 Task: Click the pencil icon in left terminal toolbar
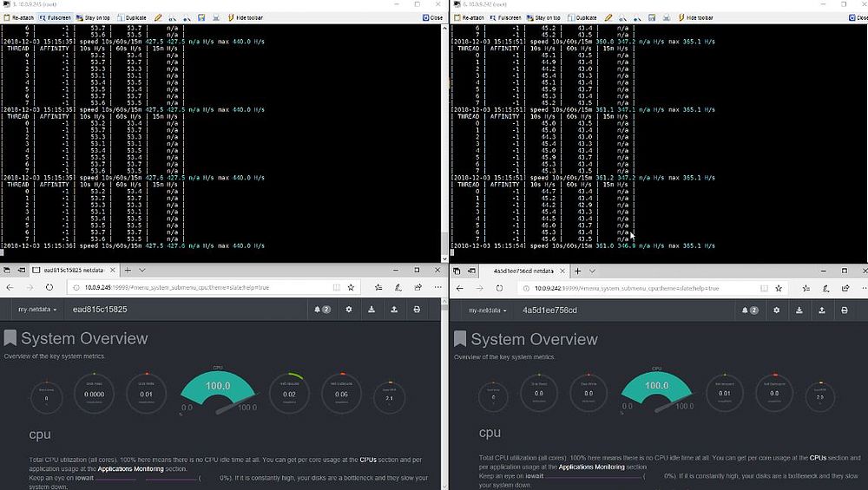tap(157, 17)
